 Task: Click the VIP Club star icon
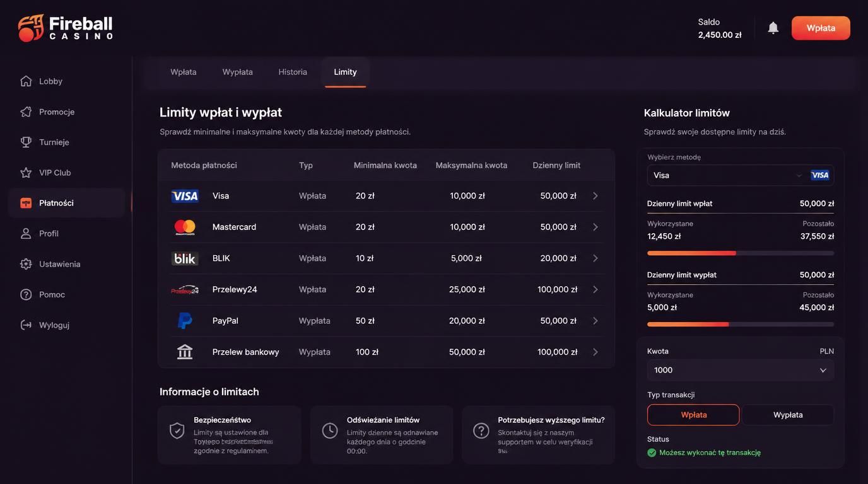pyautogui.click(x=26, y=172)
